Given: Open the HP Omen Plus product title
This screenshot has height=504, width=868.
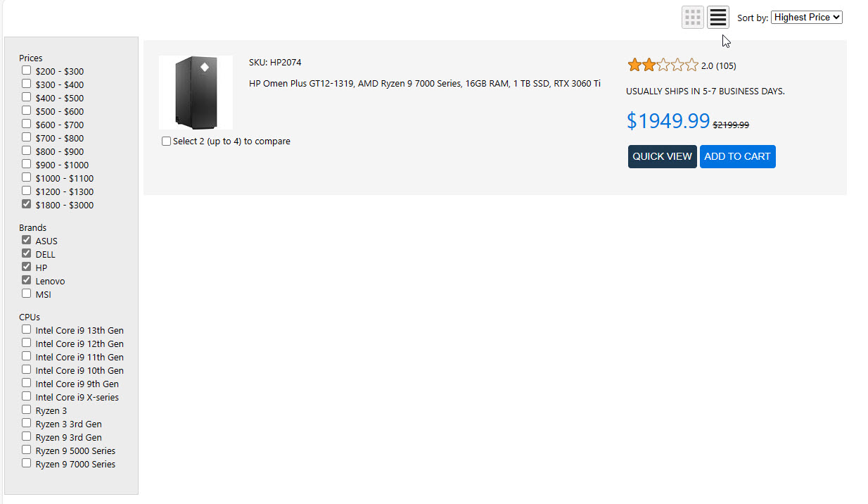Looking at the screenshot, I should pyautogui.click(x=424, y=84).
